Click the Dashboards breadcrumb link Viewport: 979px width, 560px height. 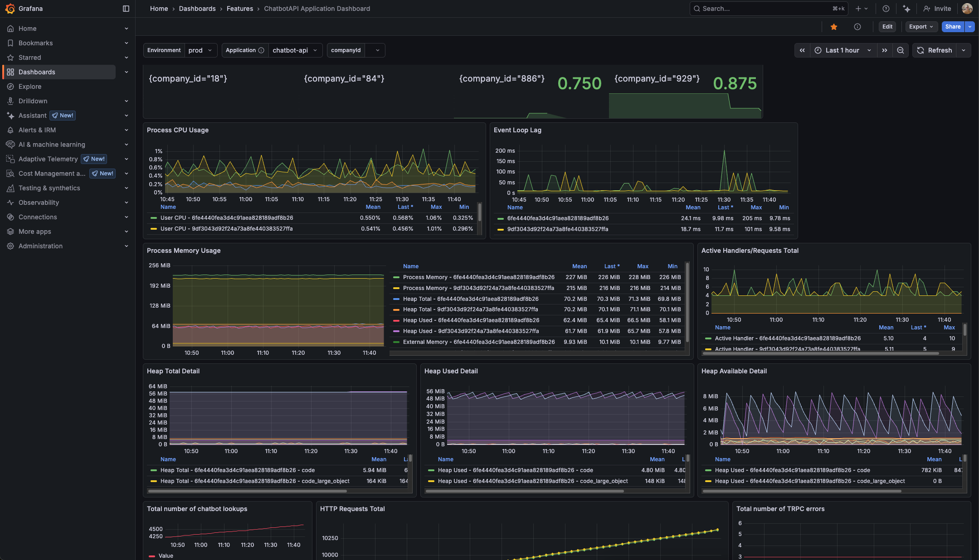pos(197,9)
